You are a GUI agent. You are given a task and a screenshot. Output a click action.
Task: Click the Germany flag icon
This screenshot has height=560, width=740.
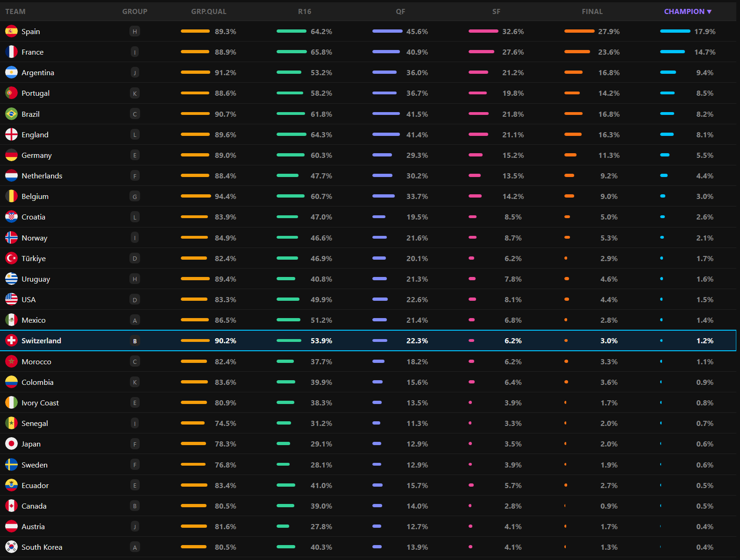11,155
